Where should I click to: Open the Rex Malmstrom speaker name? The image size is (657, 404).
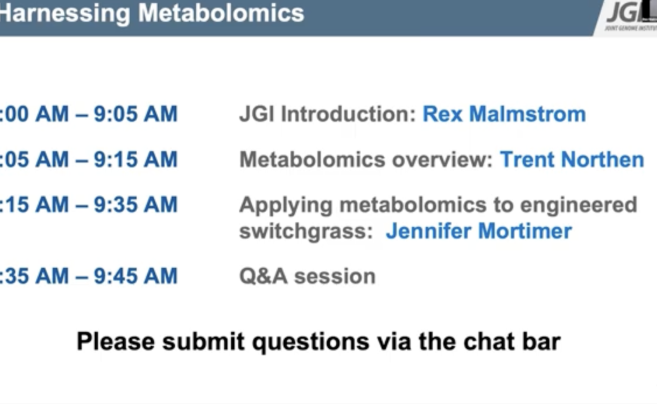coord(504,114)
